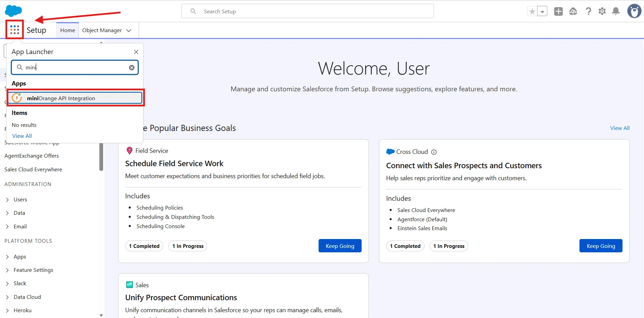Expand the Feature Settings section
Viewport: 644px width, 318px height.
click(8, 270)
